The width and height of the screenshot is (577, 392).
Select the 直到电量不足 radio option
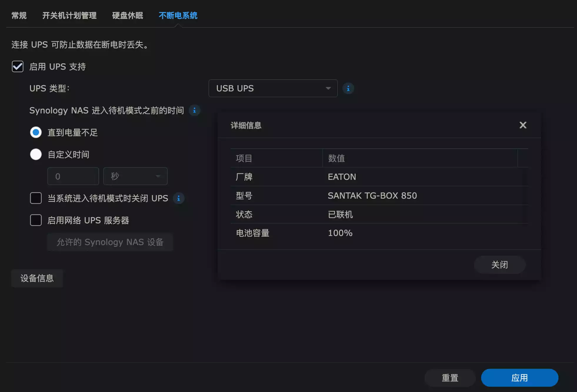click(36, 132)
